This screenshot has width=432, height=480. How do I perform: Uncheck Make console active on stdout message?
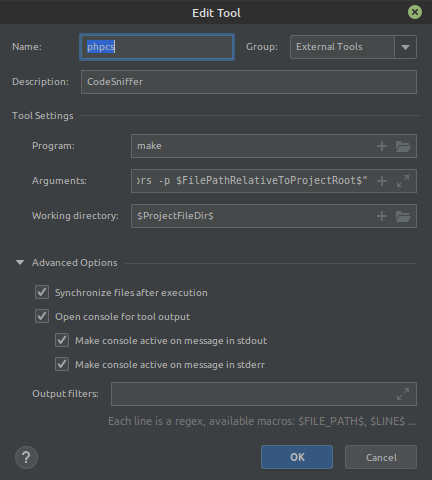click(62, 340)
